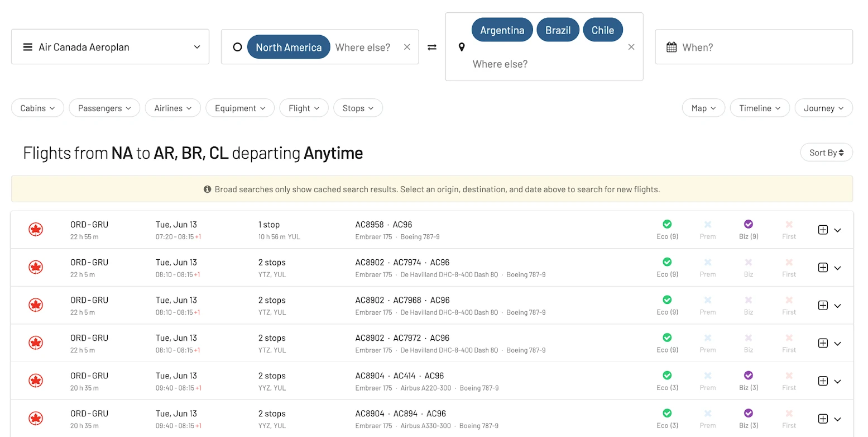Click the Brazil destination tag

[x=558, y=30]
